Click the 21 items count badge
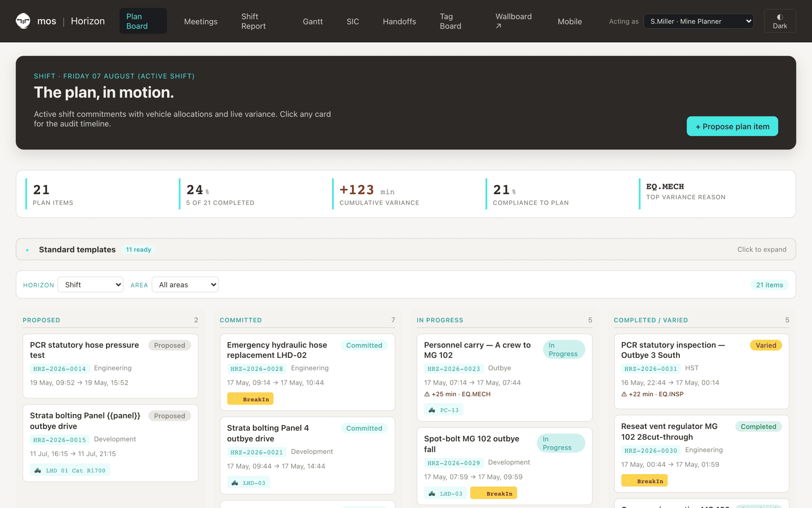Image resolution: width=812 pixels, height=508 pixels. 769,285
